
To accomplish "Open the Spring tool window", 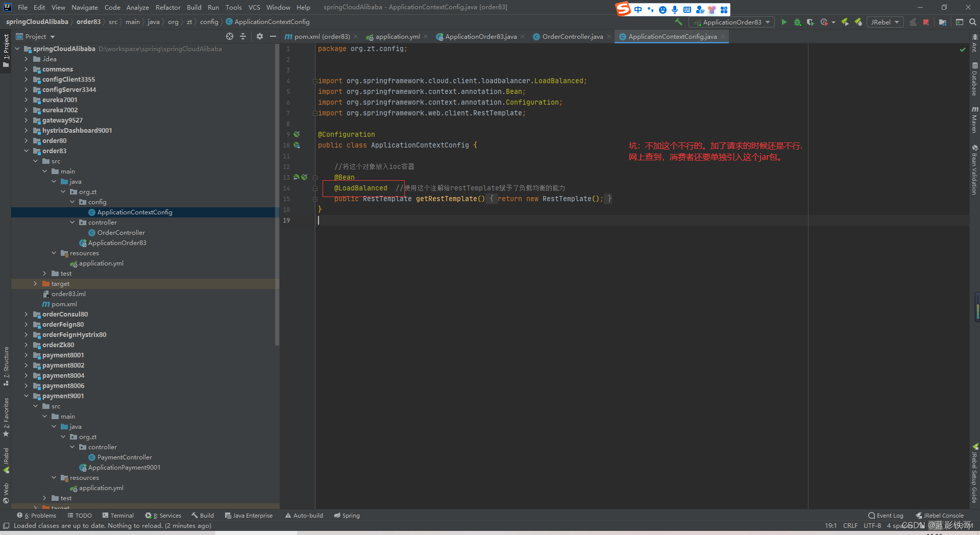I will pyautogui.click(x=347, y=516).
